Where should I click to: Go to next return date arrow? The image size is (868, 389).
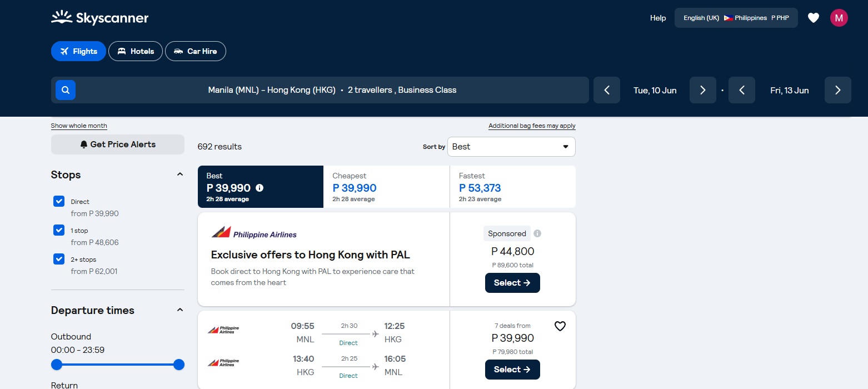tap(837, 90)
